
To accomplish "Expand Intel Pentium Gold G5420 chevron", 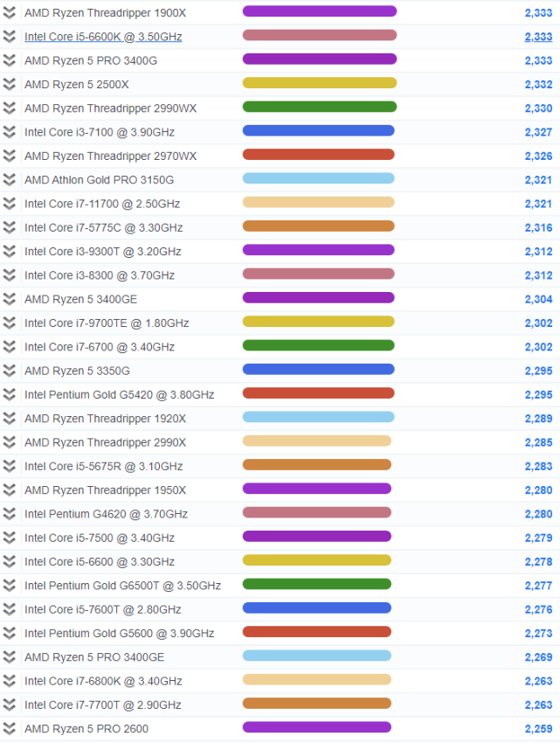I will click(x=9, y=394).
